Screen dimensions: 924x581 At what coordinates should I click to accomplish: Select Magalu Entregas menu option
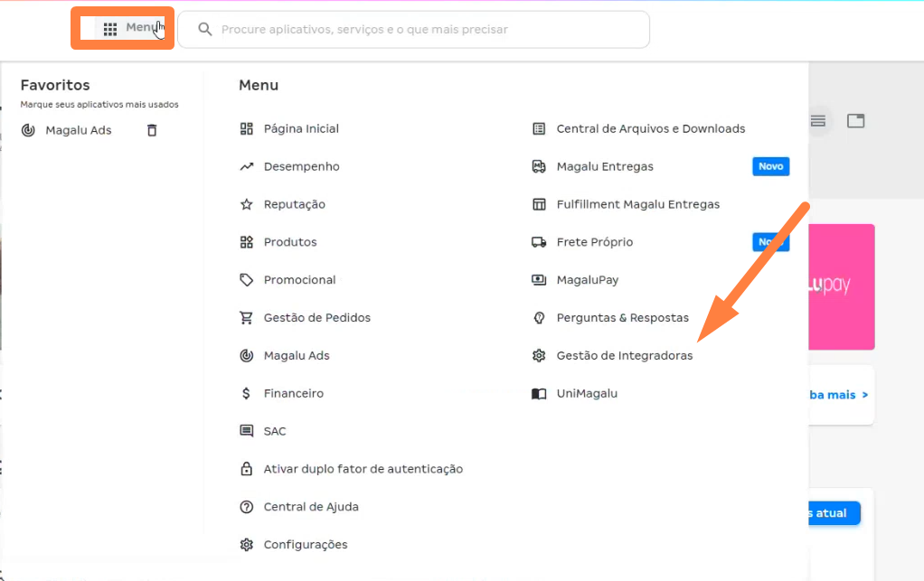[605, 167]
